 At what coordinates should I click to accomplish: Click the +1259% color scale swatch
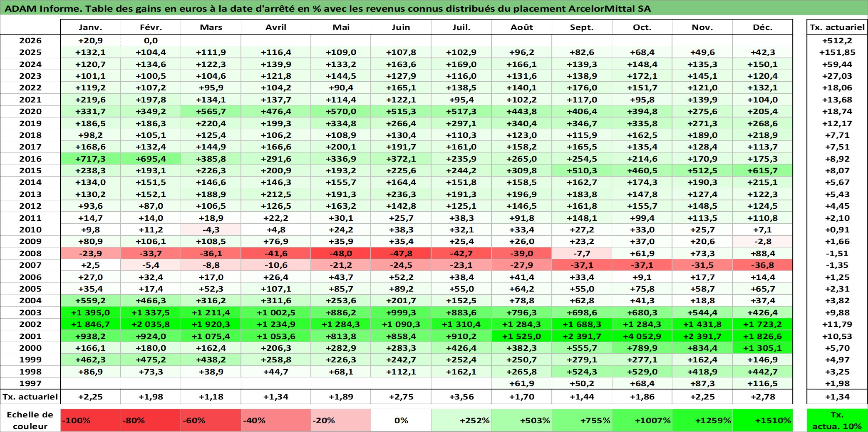tap(702, 420)
